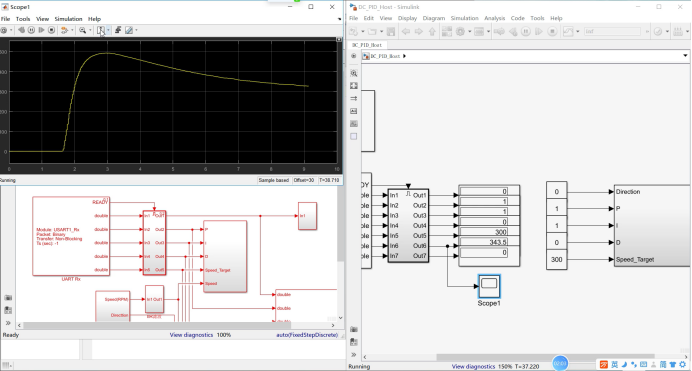Open Simulation menu in Scope1 window
692x371 pixels.
(x=68, y=19)
